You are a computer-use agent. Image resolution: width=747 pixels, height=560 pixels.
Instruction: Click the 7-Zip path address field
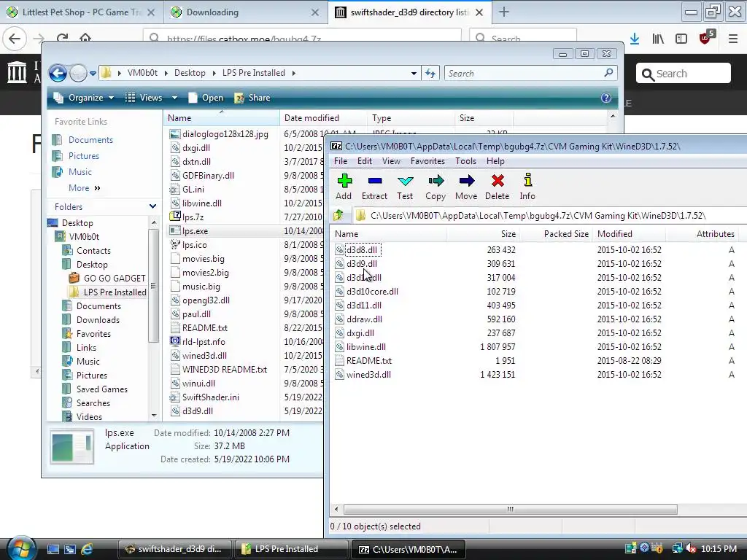(550, 216)
